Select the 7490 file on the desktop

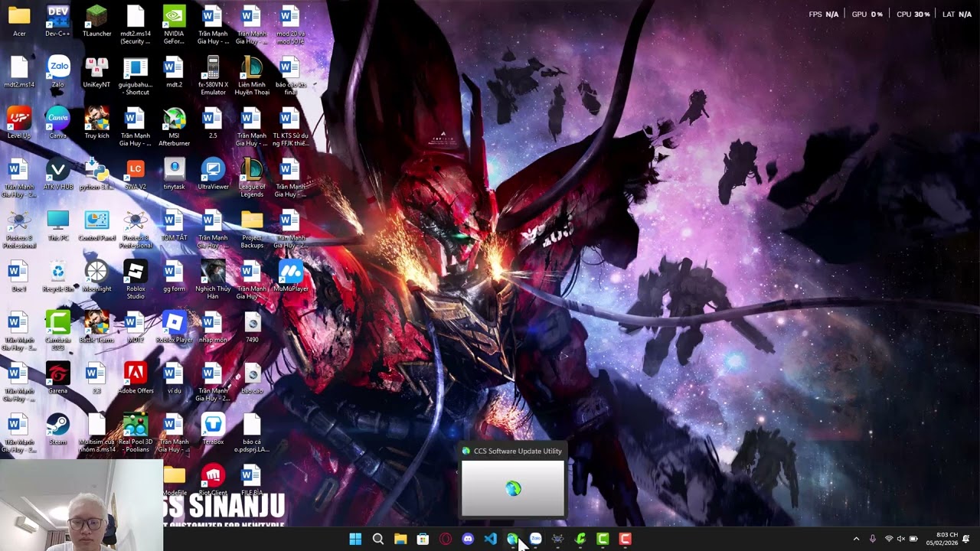coord(252,327)
